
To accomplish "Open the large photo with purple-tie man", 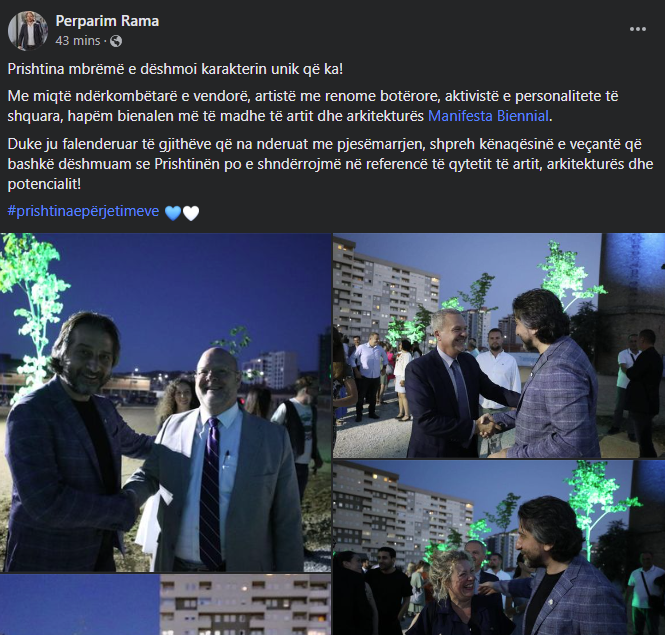I will (x=165, y=402).
